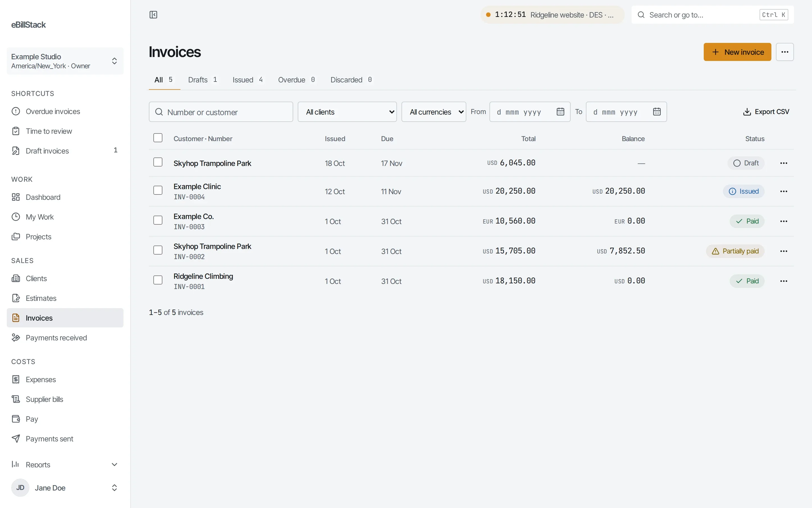Image resolution: width=812 pixels, height=508 pixels.
Task: Open Draft invoices shortcut
Action: coord(65,151)
